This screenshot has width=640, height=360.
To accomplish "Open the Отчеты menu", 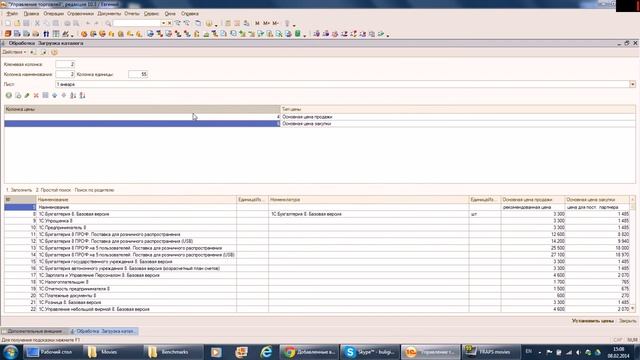I will coord(132,13).
